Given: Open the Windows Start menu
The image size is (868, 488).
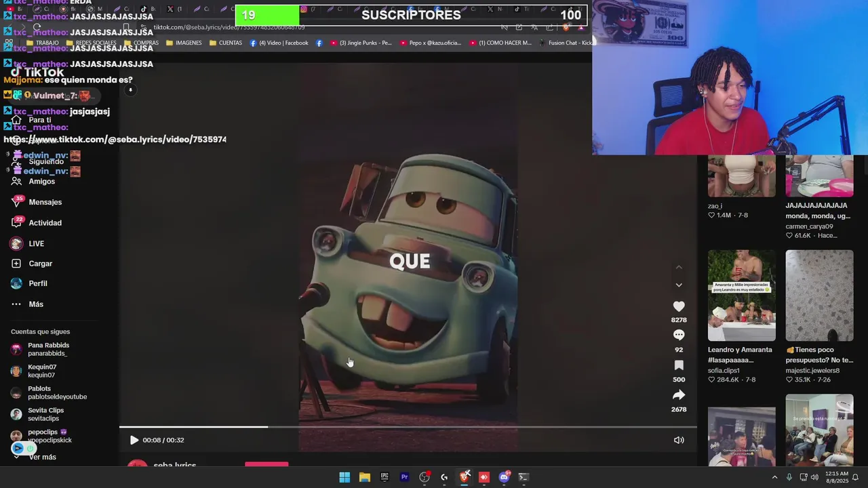Looking at the screenshot, I should [344, 477].
